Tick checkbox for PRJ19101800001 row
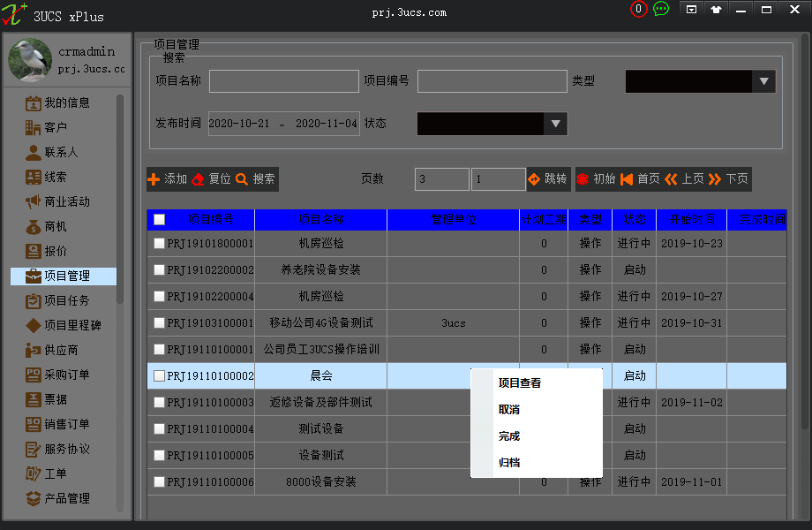 click(159, 243)
